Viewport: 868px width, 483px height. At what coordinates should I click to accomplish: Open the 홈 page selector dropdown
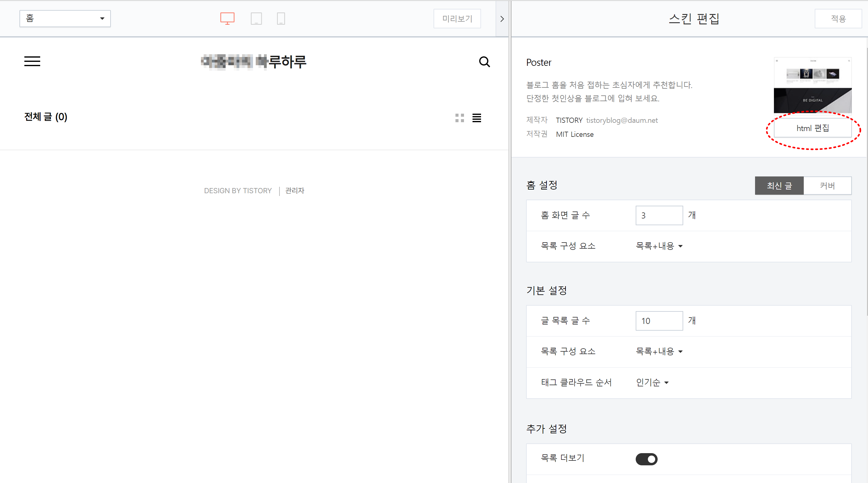coord(65,18)
